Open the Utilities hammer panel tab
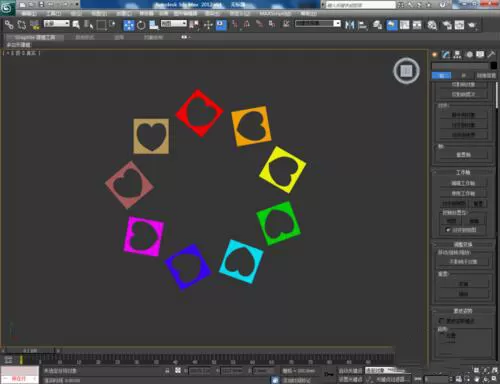This screenshot has width=500, height=384. coord(491,54)
